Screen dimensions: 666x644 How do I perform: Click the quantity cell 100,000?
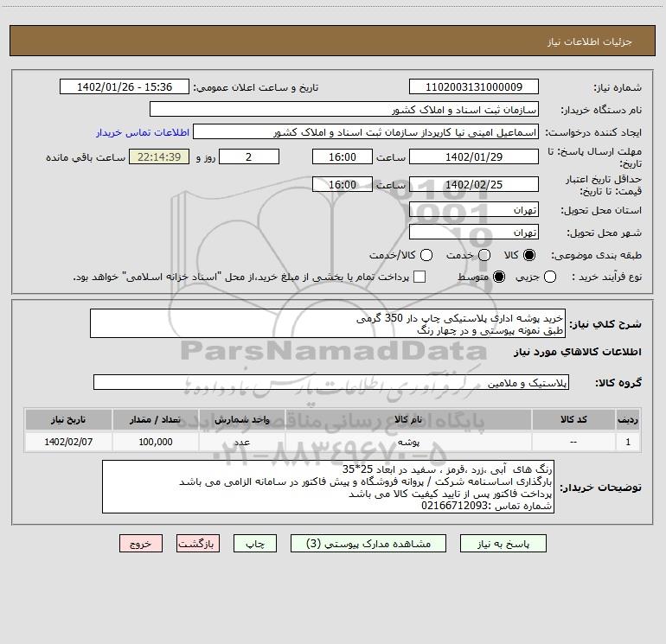pos(156,442)
